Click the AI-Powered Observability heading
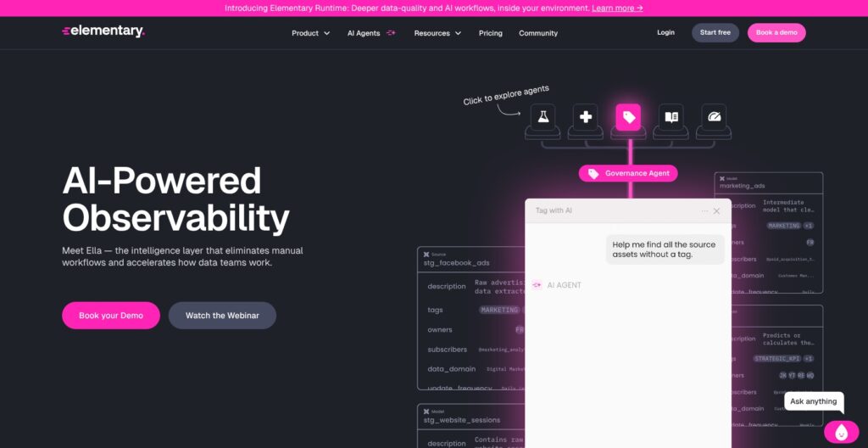Screen dimensions: 868x448 [175, 199]
